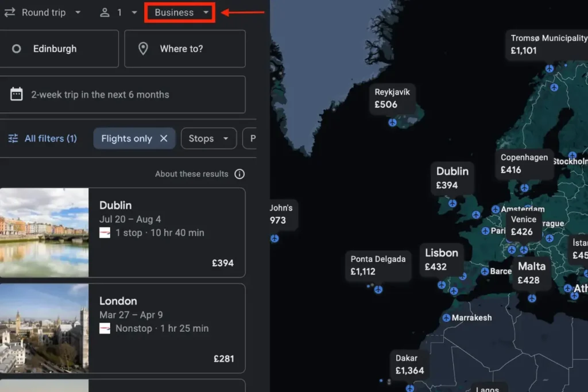Image resolution: width=588 pixels, height=392 pixels.
Task: Click the London destination card thumbnail
Action: [45, 328]
